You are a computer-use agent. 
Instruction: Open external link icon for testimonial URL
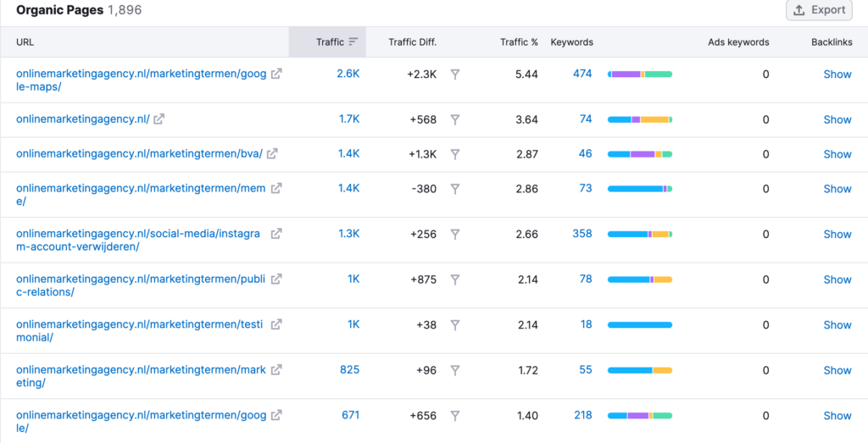[x=276, y=324]
